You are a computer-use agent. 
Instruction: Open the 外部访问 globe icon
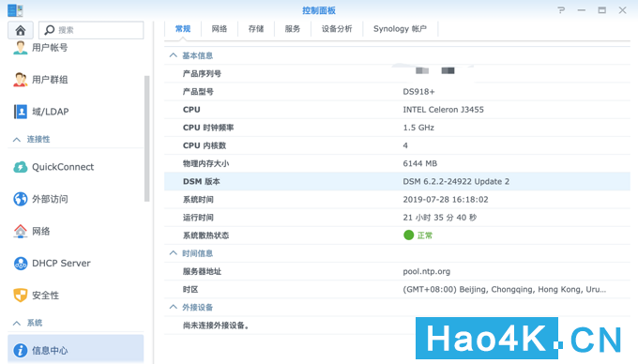pos(20,199)
